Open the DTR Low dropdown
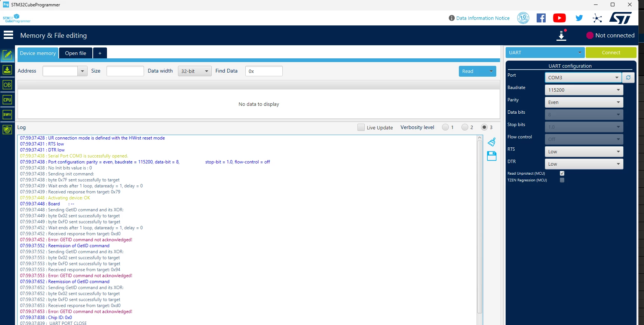The image size is (644, 325). (584, 164)
